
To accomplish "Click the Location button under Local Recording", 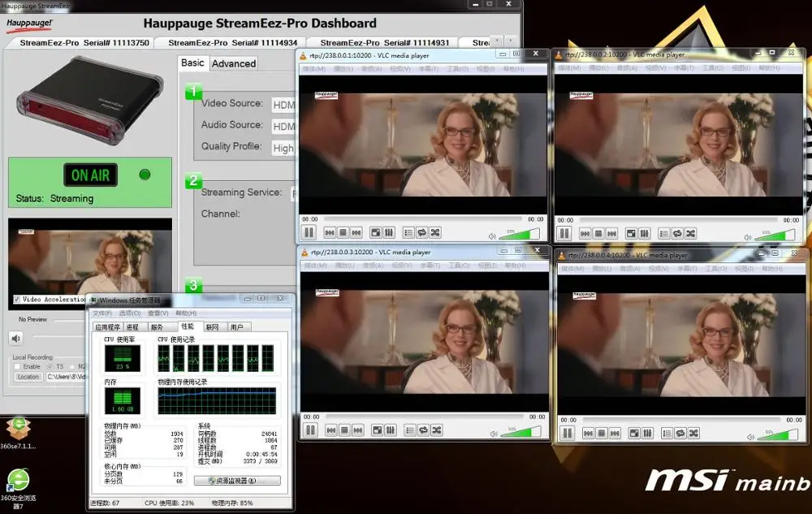I will [28, 377].
